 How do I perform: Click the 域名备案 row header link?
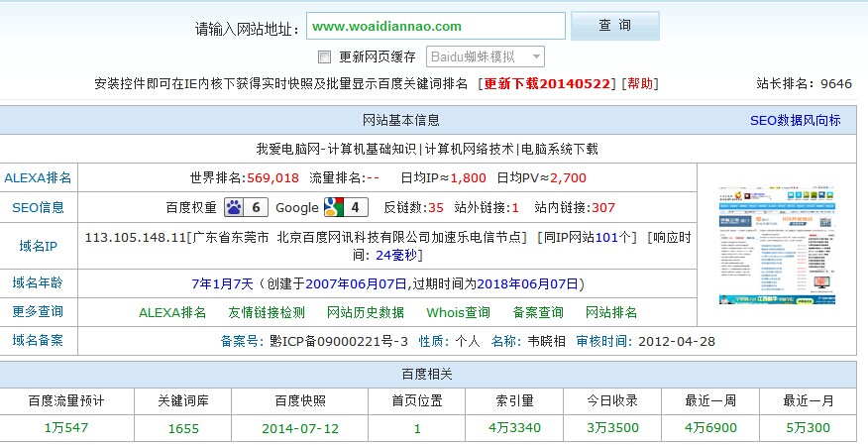point(38,340)
